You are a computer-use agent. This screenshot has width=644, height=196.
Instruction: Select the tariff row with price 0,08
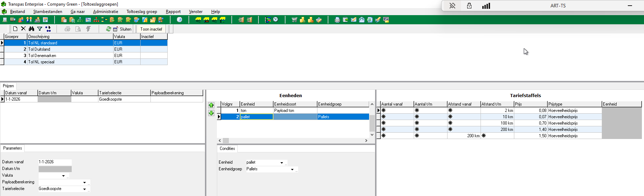511,110
